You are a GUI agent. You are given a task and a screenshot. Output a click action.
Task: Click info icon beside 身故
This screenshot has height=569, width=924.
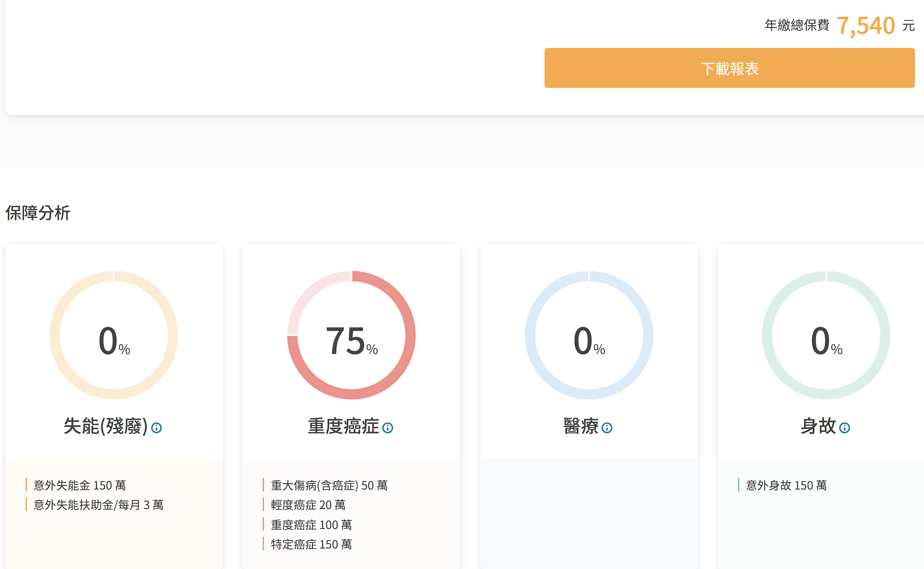(x=845, y=428)
